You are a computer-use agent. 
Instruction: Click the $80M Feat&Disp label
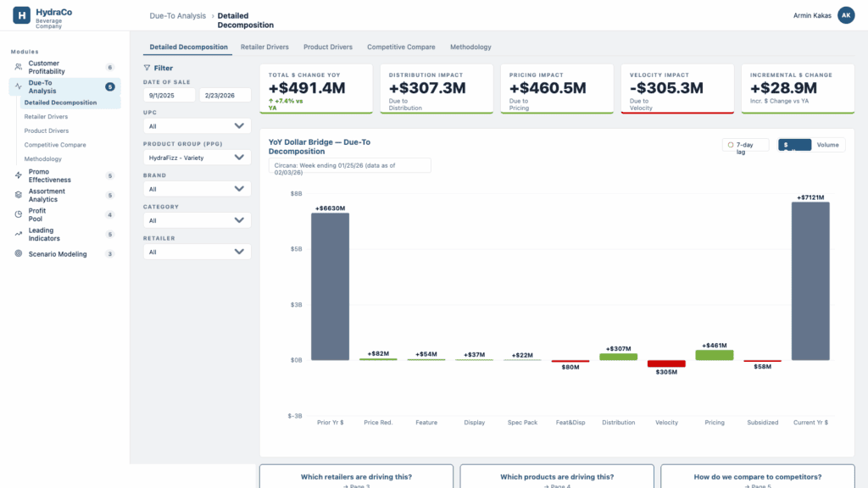(x=570, y=368)
